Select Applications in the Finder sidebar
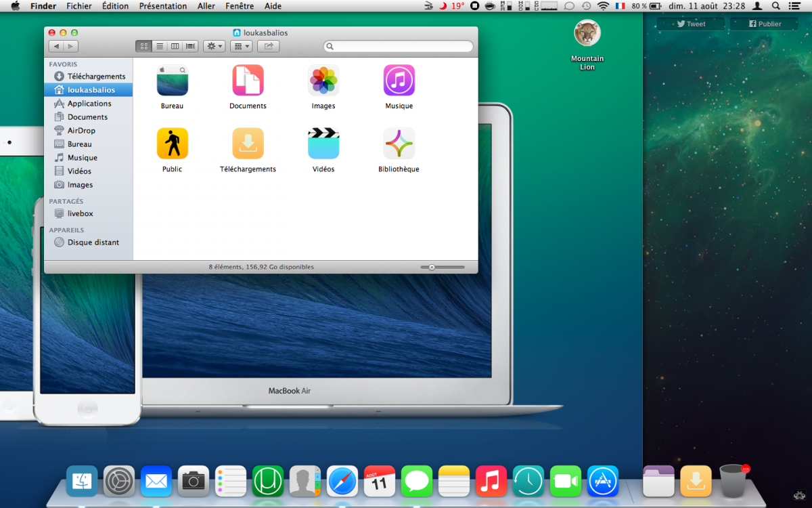Viewport: 812px width, 508px height. pyautogui.click(x=89, y=104)
